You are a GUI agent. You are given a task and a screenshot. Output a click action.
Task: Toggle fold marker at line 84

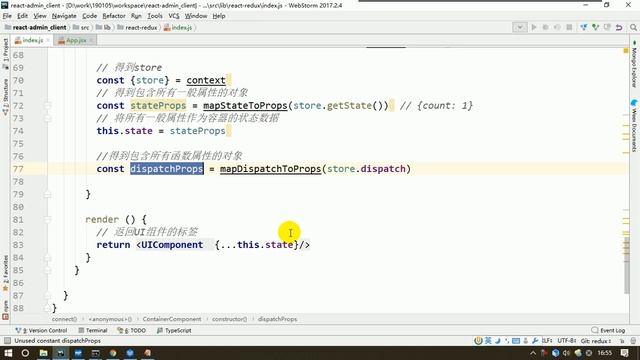point(48,258)
